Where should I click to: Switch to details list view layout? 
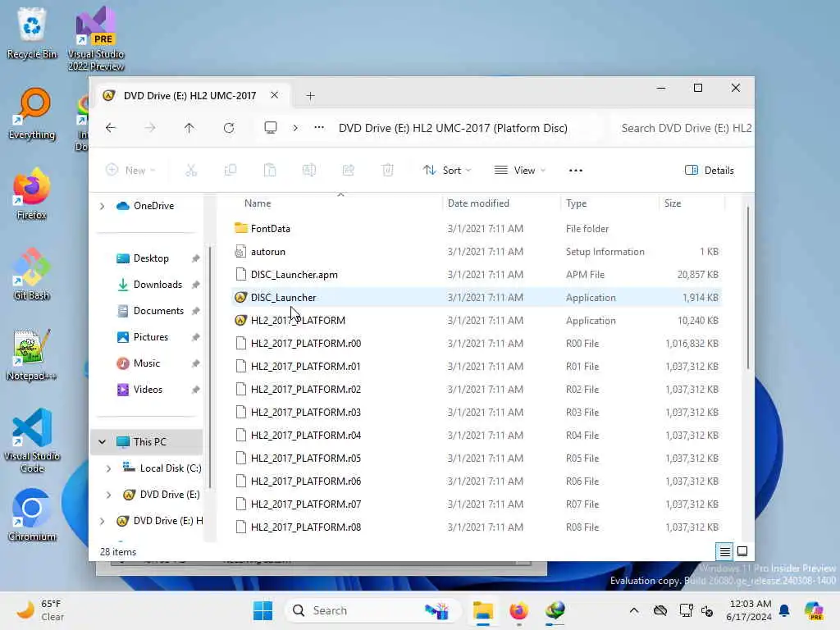click(x=725, y=551)
